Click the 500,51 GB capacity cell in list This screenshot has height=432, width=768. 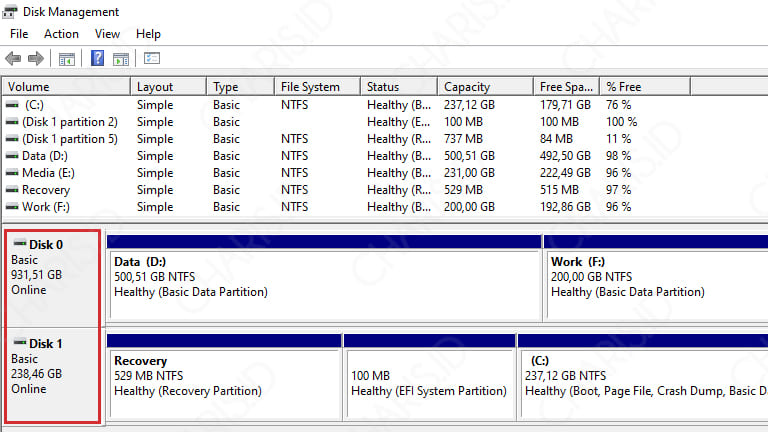tap(469, 156)
